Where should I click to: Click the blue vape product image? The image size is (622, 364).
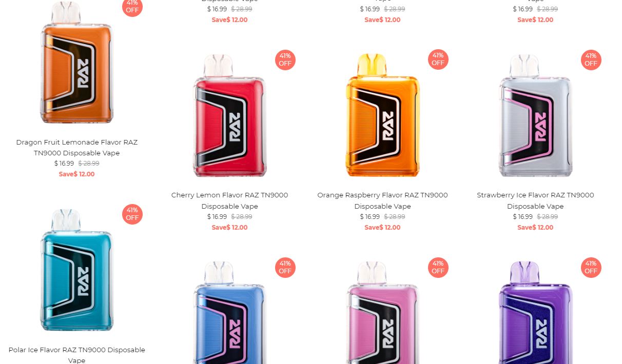point(229,312)
